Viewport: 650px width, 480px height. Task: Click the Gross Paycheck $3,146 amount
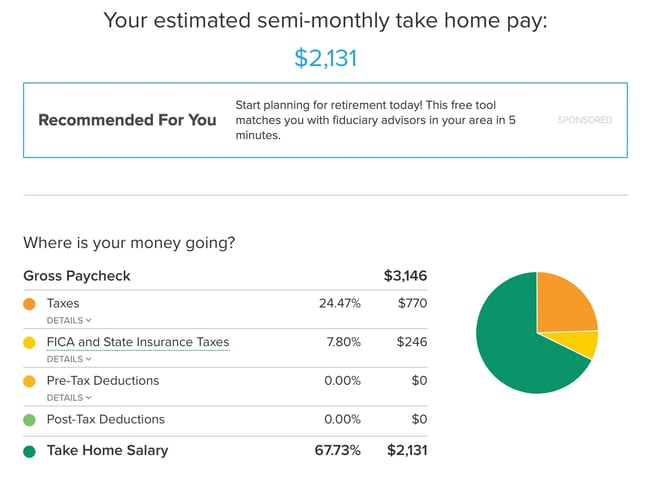(x=405, y=276)
